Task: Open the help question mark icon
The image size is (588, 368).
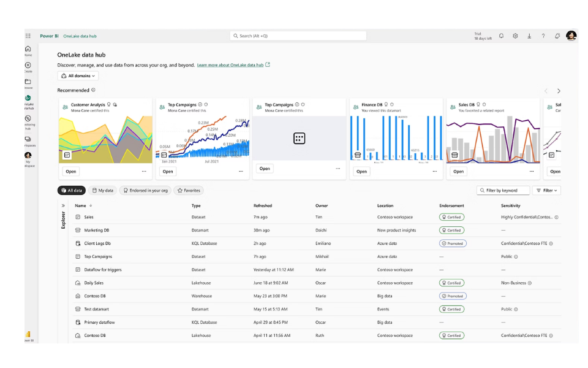Action: (543, 36)
